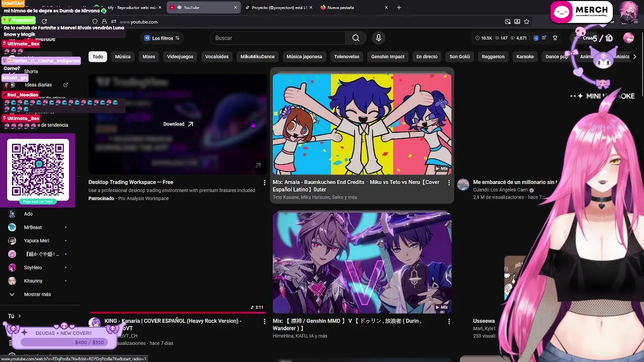Click the ad's corner external arrow icon

pyautogui.click(x=258, y=165)
